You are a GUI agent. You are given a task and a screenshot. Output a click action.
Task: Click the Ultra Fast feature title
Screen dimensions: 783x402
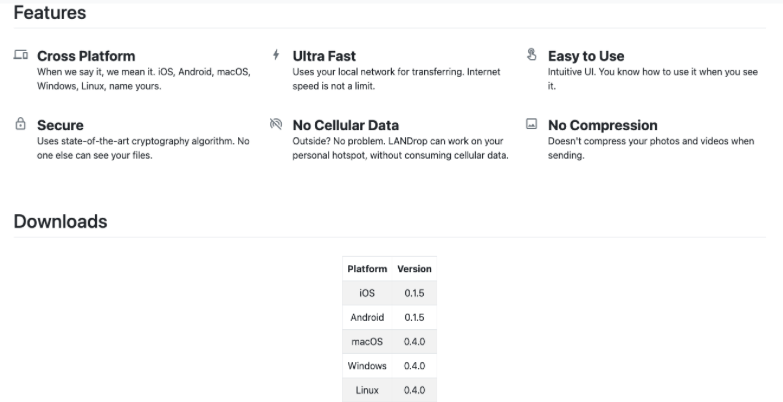point(324,56)
